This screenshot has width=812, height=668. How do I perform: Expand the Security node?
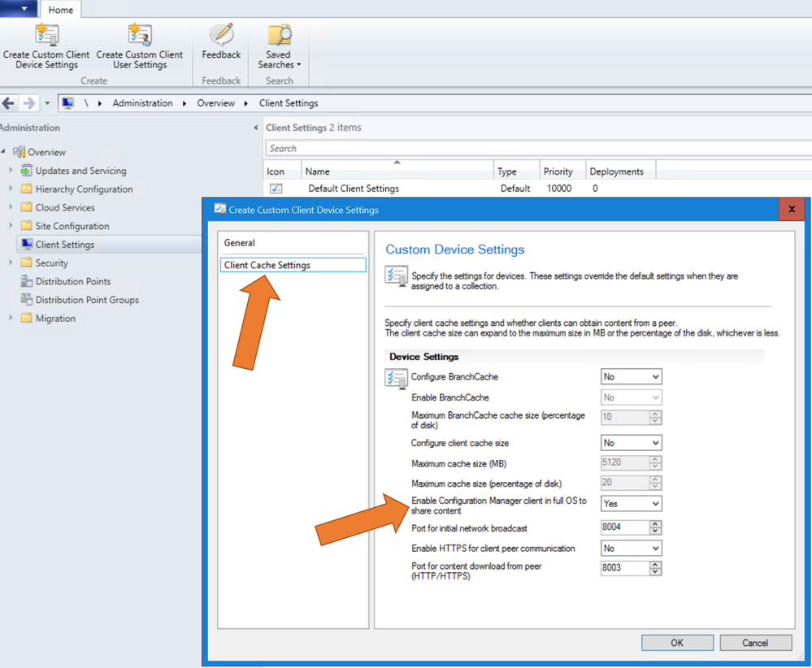pyautogui.click(x=11, y=262)
